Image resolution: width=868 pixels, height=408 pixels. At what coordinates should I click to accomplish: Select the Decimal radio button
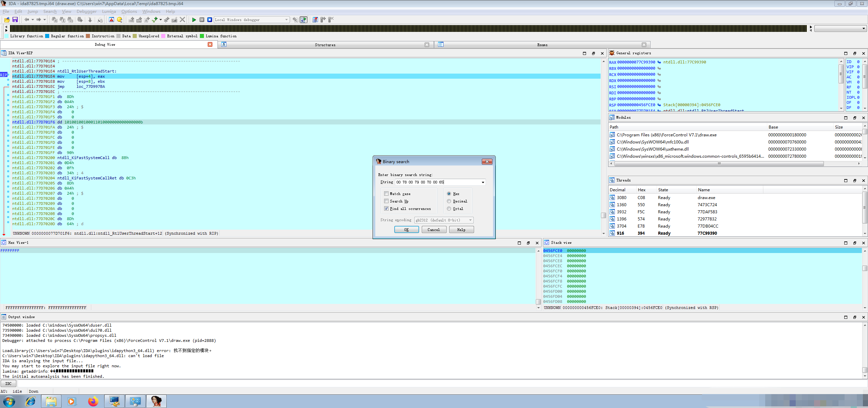pos(449,201)
